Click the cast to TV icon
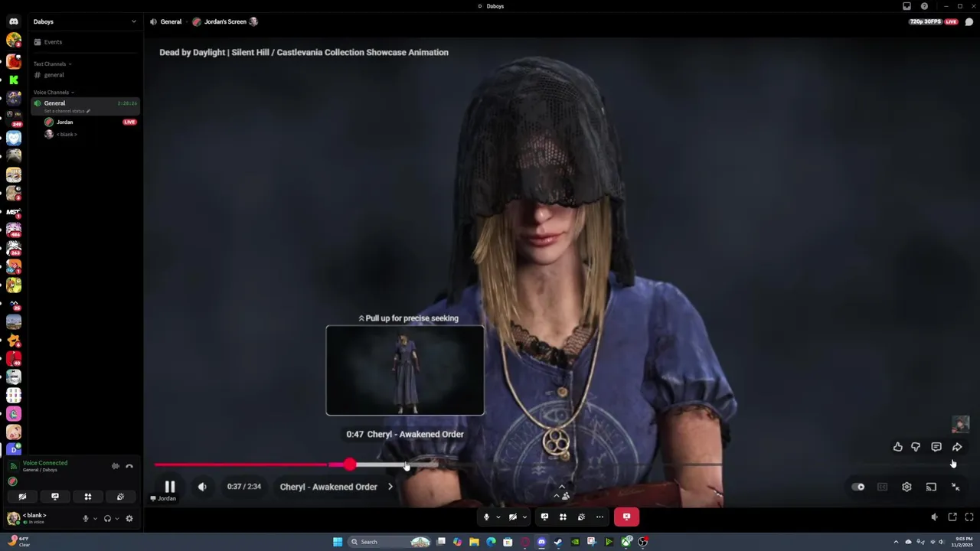The height and width of the screenshot is (551, 980). click(931, 487)
